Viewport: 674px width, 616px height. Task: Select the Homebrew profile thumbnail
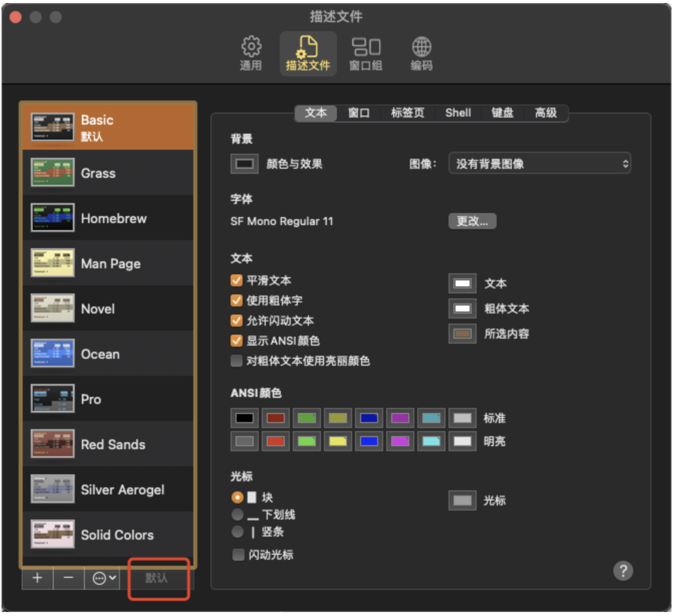52,218
